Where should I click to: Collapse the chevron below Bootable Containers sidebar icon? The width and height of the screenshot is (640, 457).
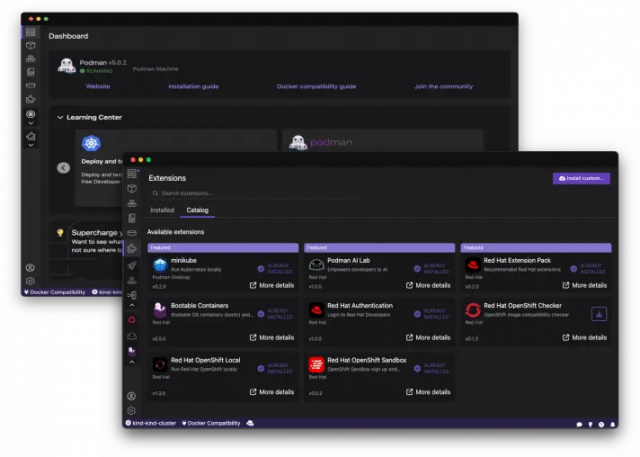click(x=132, y=362)
